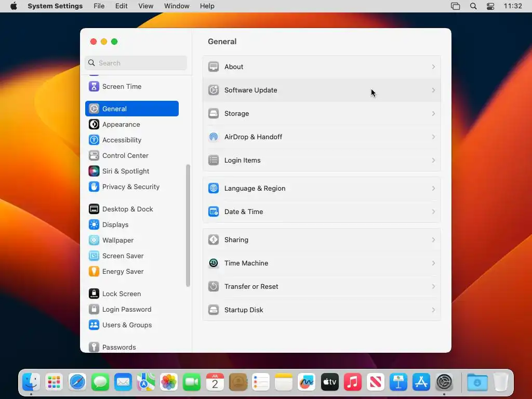This screenshot has width=532, height=399.
Task: Expand the Language & Region chevron
Action: [x=434, y=188]
